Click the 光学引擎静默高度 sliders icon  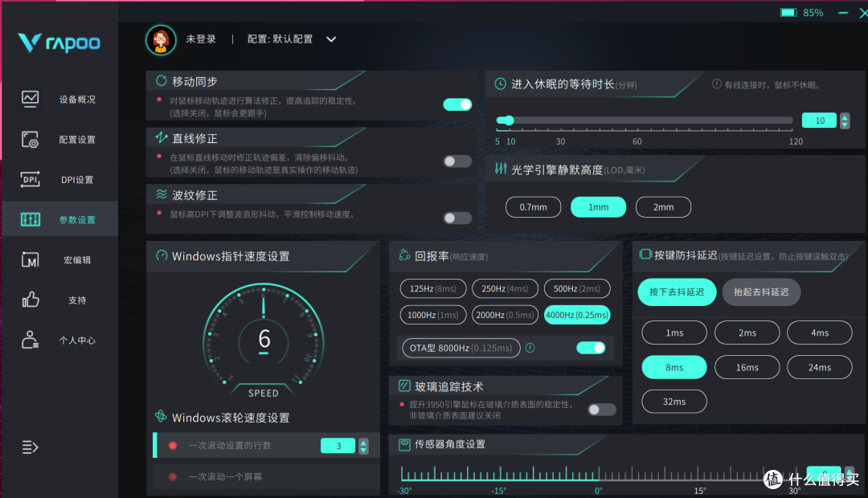(501, 169)
